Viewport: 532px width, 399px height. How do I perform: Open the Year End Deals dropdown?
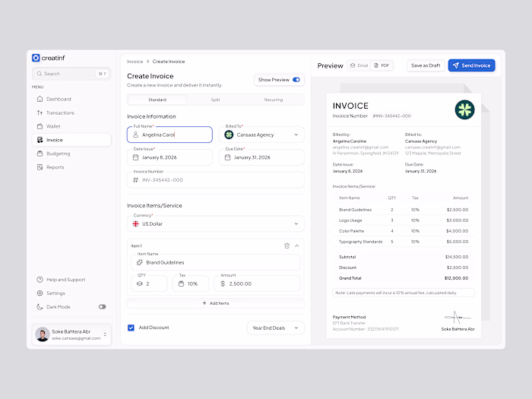click(x=275, y=328)
